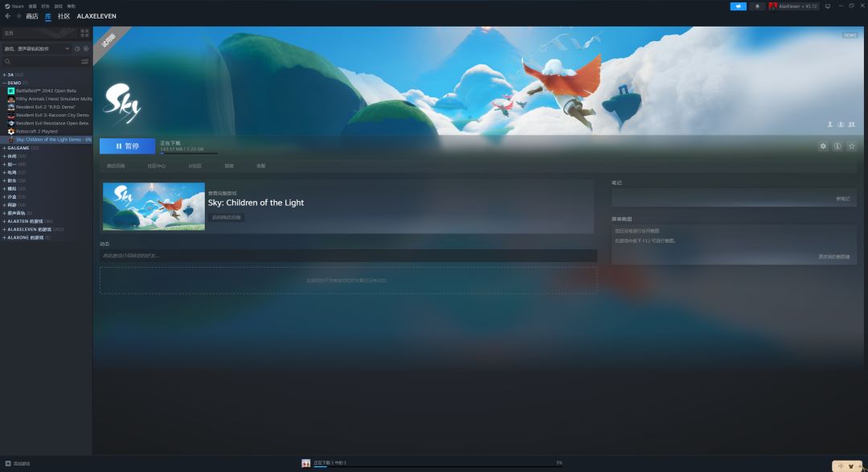Open the 社区中心 community hub tab

157,166
